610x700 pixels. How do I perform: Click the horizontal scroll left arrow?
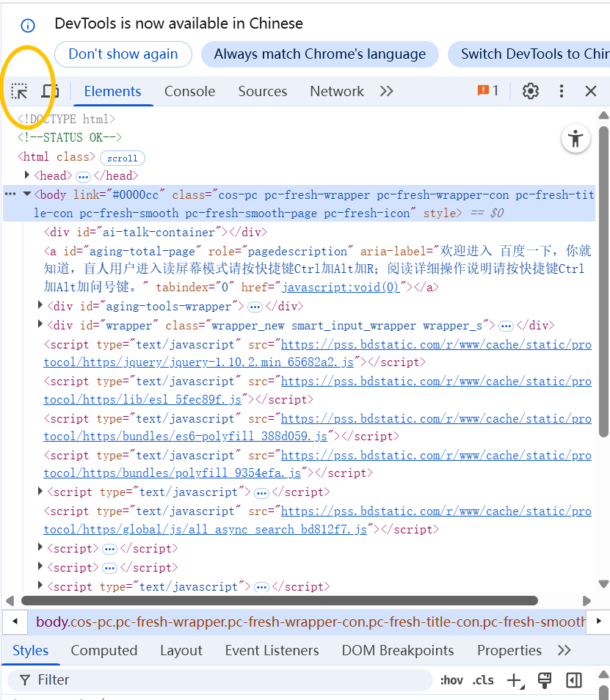coord(10,601)
